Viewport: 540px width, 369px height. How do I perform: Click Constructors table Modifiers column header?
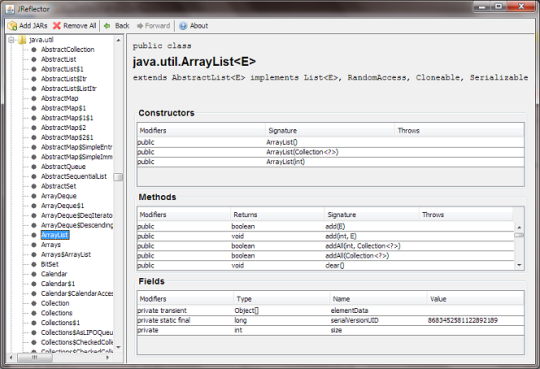[201, 131]
